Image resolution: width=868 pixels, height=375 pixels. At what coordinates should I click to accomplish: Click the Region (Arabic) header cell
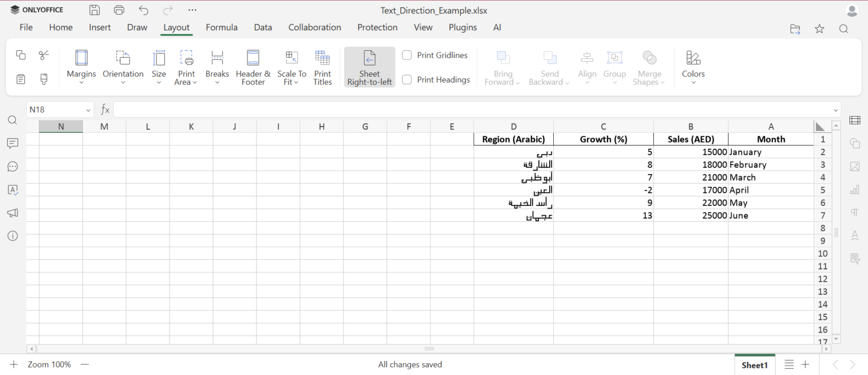(x=513, y=139)
